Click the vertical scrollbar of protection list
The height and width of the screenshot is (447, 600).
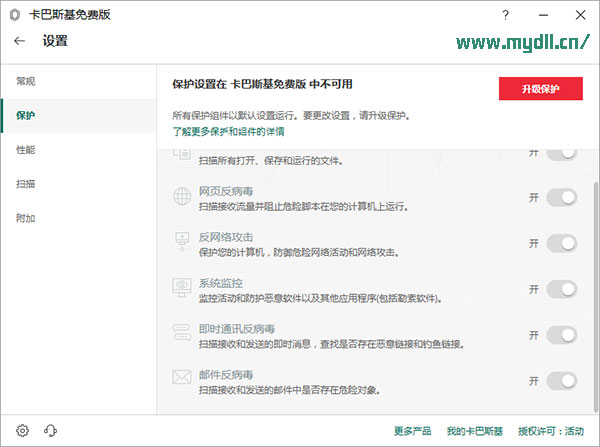(x=595, y=297)
